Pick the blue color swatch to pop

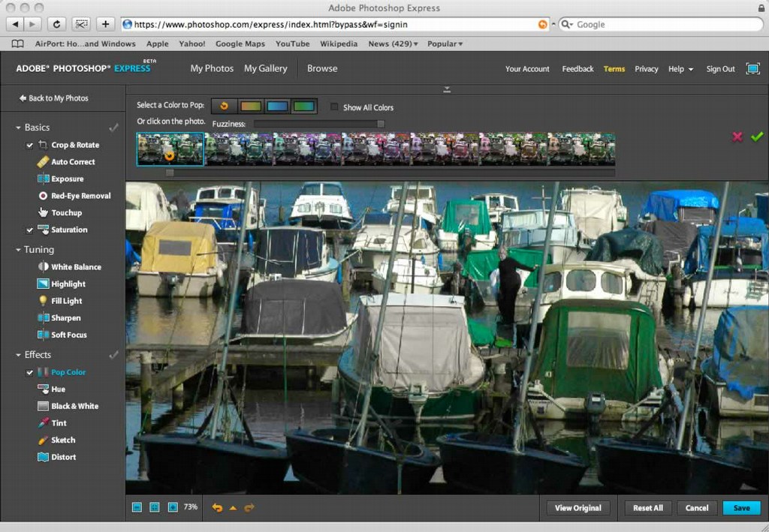click(x=277, y=107)
